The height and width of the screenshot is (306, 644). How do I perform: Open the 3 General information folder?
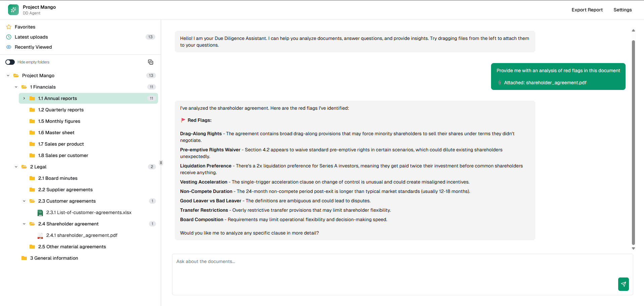(x=54, y=258)
